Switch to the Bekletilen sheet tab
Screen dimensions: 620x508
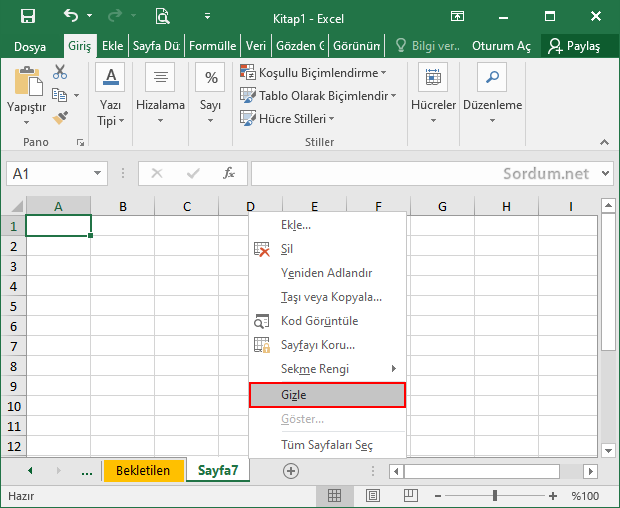[x=143, y=470]
